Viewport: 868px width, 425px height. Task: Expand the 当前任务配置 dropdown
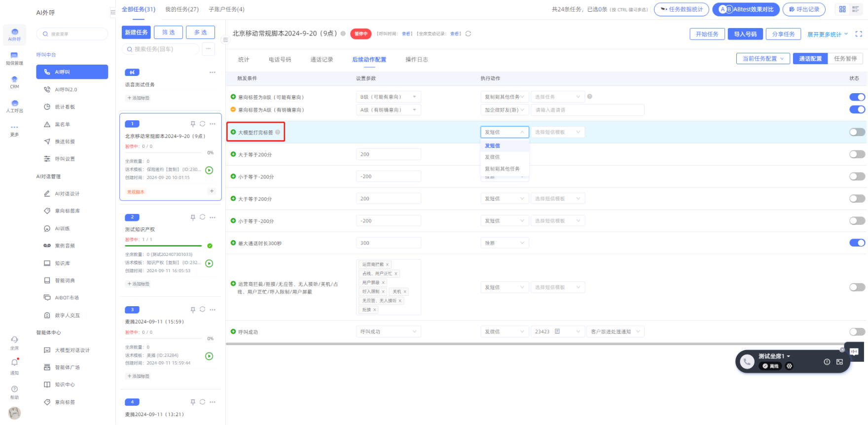[x=762, y=59]
